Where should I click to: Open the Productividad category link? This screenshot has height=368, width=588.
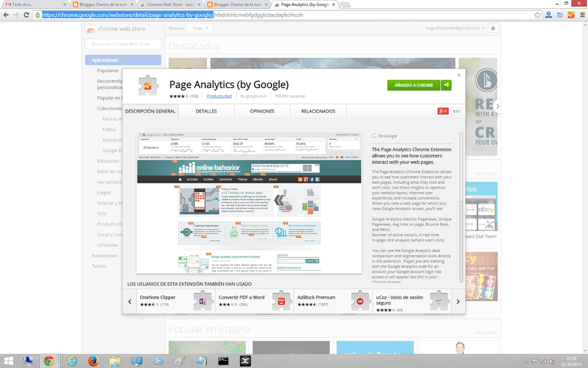pyautogui.click(x=219, y=96)
